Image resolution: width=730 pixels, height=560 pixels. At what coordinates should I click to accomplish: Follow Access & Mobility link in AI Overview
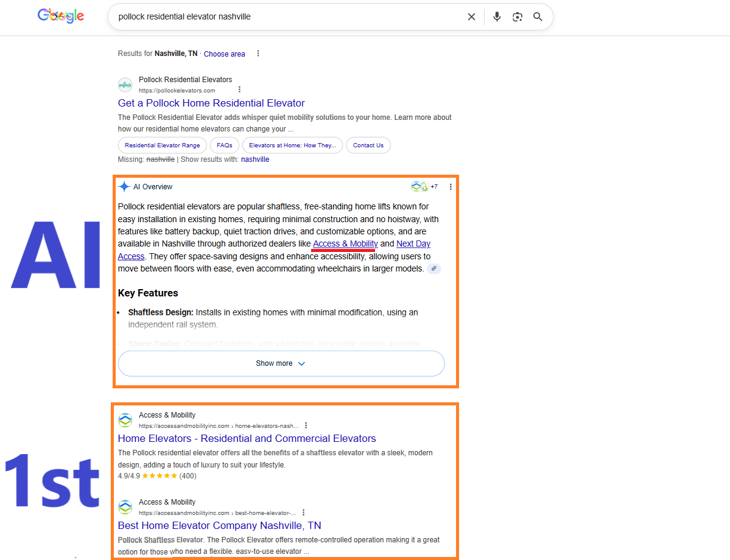[345, 244]
